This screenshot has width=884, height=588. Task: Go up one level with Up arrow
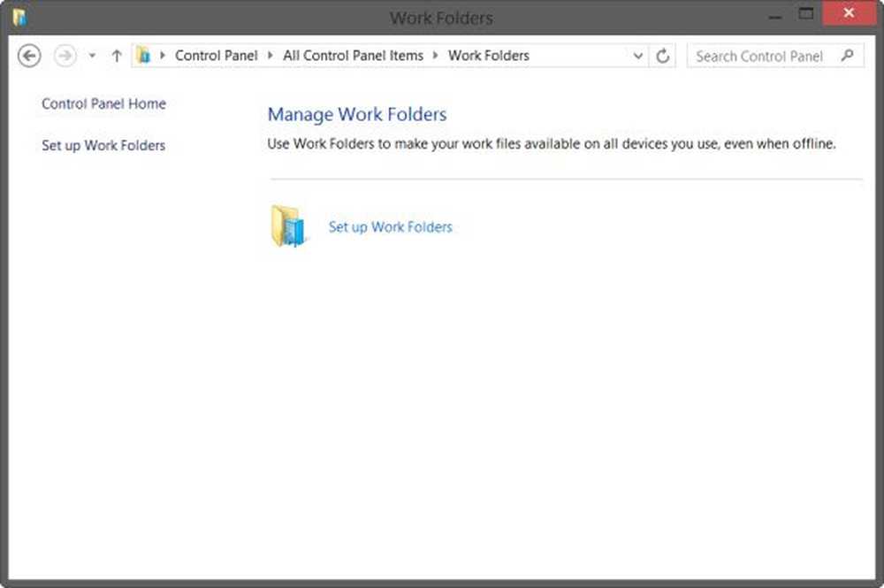tap(117, 56)
